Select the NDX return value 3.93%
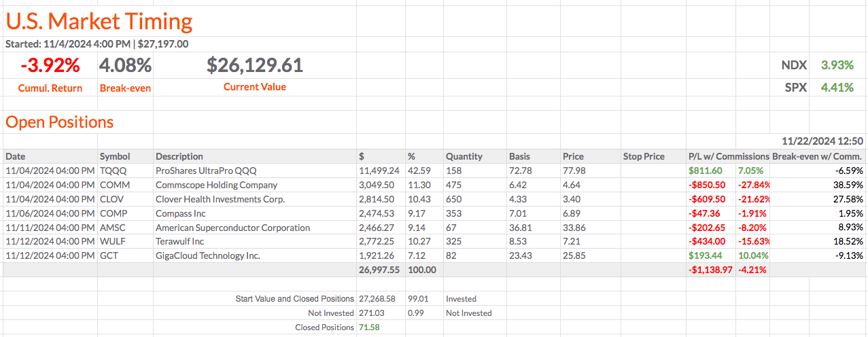This screenshot has width=868, height=337. click(837, 65)
